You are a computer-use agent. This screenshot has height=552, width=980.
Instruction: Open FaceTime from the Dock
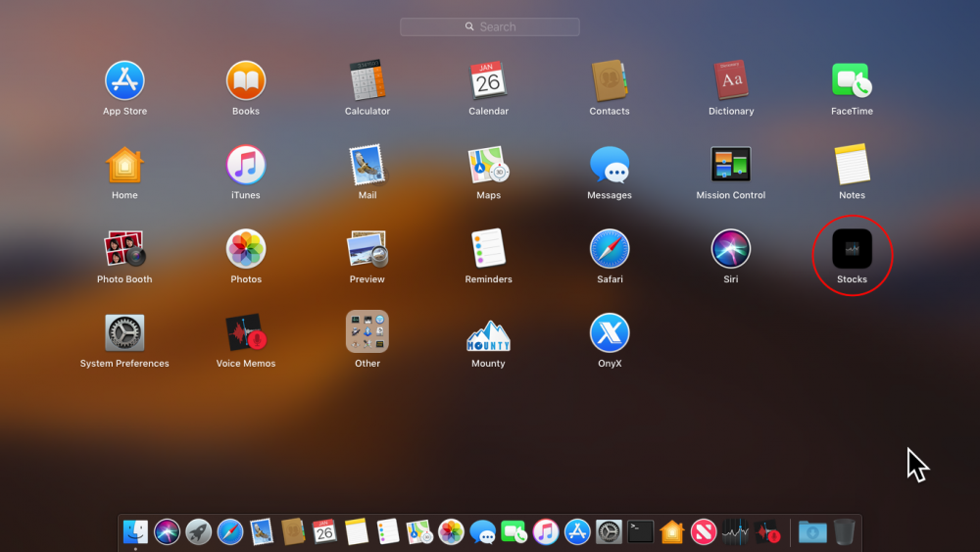pyautogui.click(x=514, y=532)
